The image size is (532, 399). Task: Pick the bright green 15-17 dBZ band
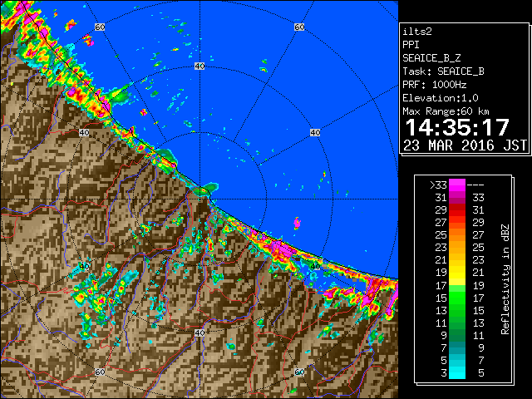[457, 298]
